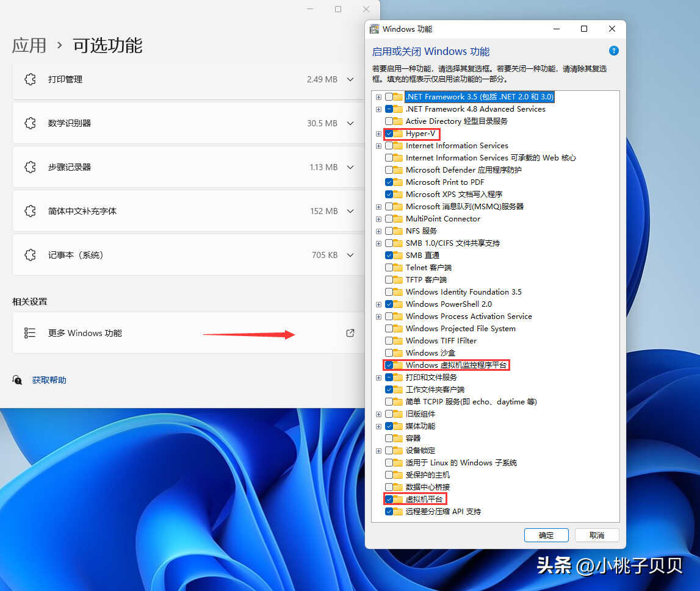Check the .NET Framework 3.5 checkbox
The height and width of the screenshot is (591, 700).
click(389, 97)
